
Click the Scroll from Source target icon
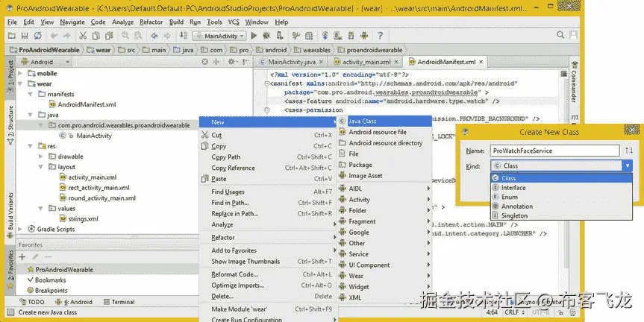click(204, 62)
